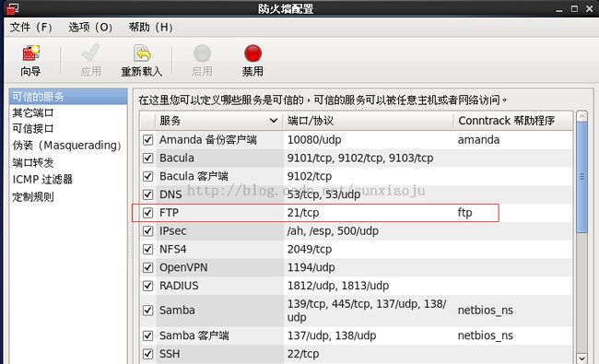This screenshot has height=364, width=599.
Task: Click the /ah, /esp, 500/udp cell
Action: (x=333, y=231)
